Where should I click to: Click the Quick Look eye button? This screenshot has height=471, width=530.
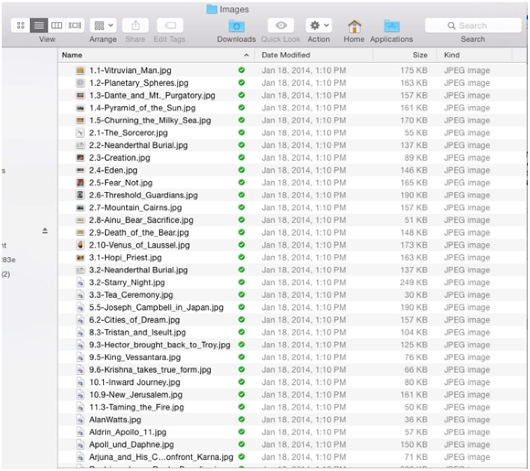click(x=281, y=25)
